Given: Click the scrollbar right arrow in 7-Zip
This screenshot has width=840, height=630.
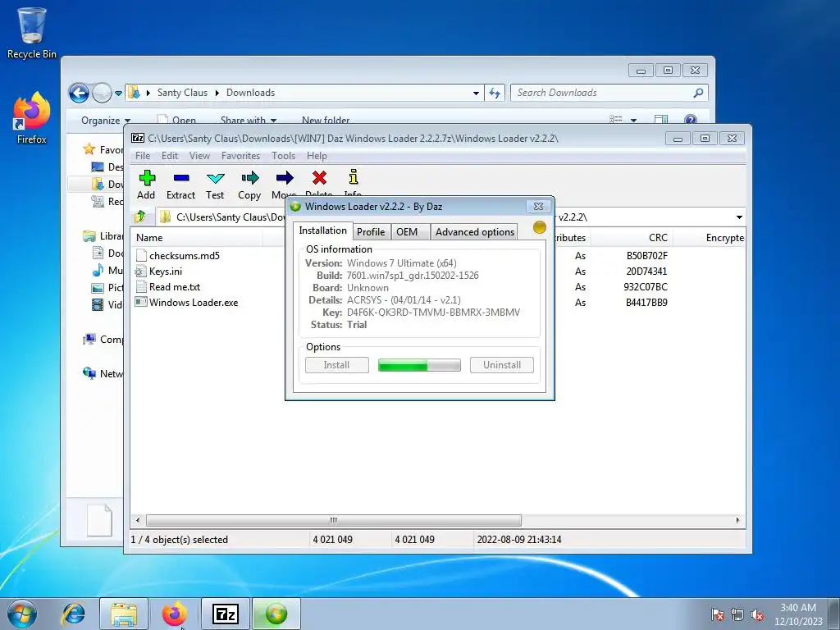Looking at the screenshot, I should (737, 520).
